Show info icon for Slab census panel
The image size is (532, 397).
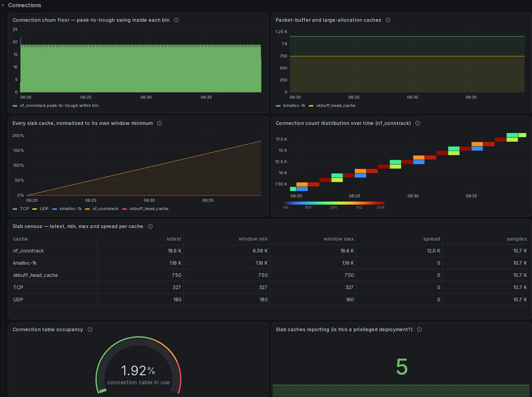coord(150,226)
